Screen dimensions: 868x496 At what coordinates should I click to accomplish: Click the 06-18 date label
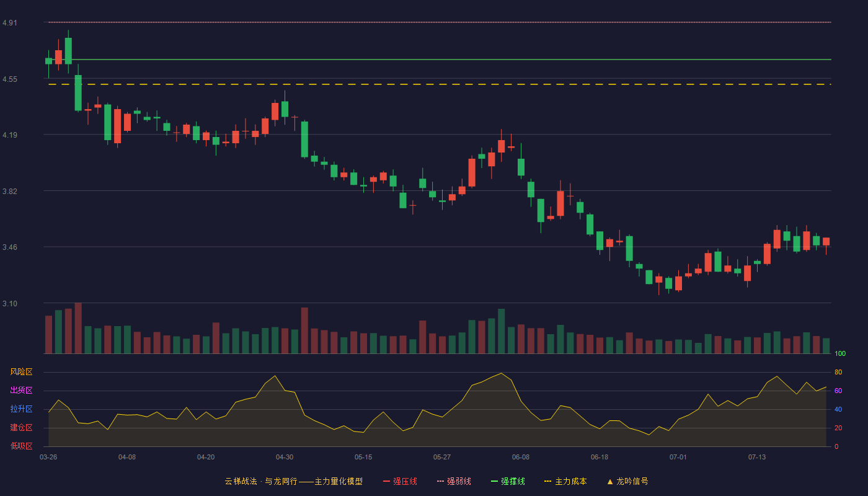coord(600,457)
